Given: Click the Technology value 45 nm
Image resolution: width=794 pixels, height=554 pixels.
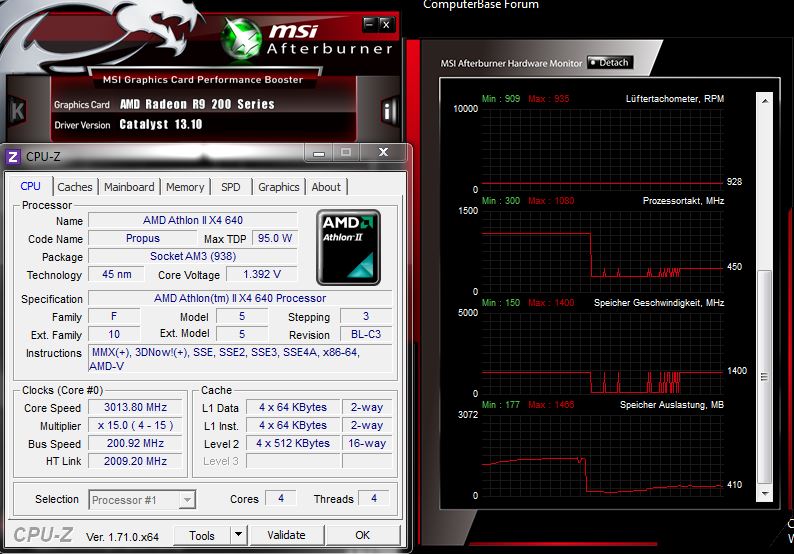Looking at the screenshot, I should (116, 274).
